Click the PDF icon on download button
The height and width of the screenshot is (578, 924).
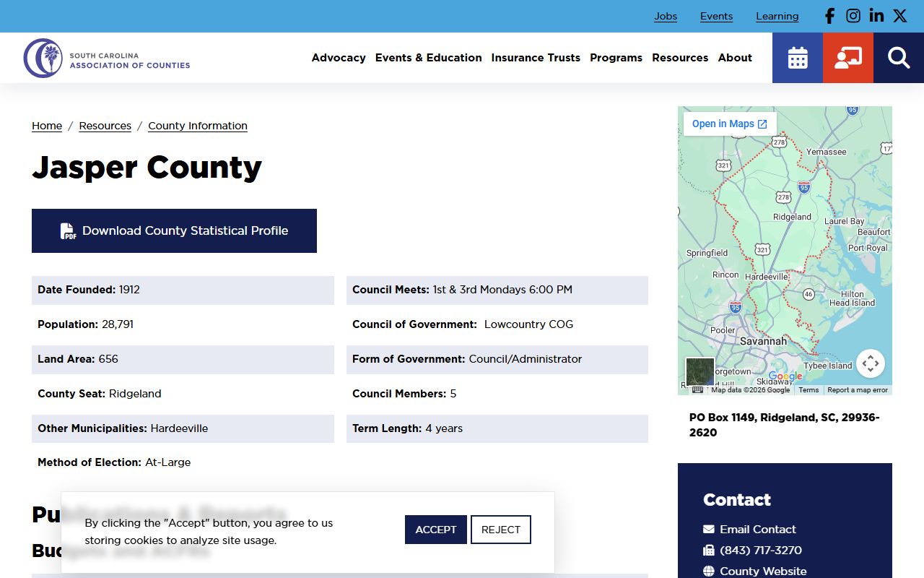(x=68, y=231)
